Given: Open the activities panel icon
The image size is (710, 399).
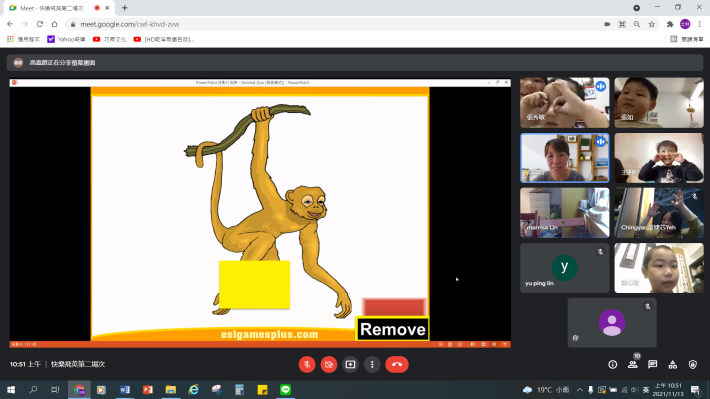Looking at the screenshot, I should coord(673,365).
